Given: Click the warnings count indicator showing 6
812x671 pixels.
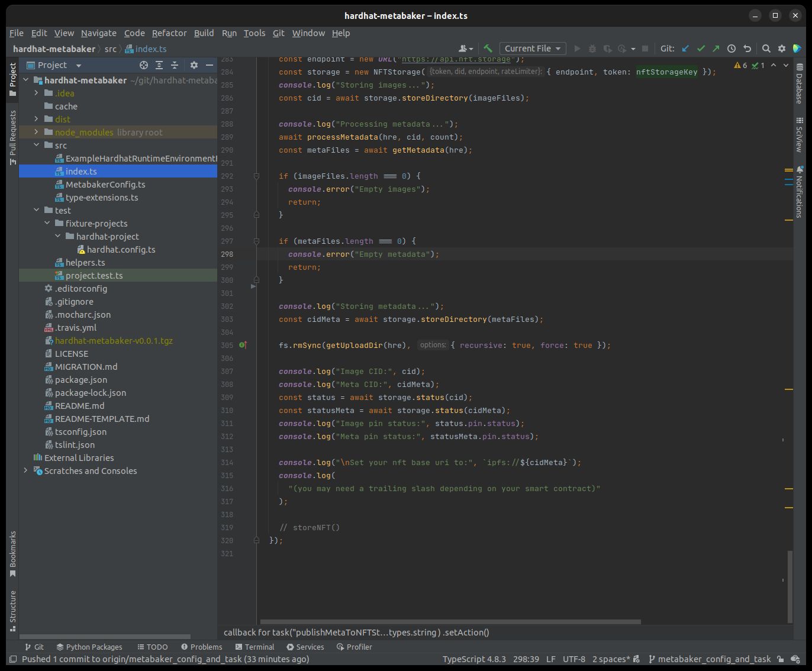Looking at the screenshot, I should tap(740, 65).
